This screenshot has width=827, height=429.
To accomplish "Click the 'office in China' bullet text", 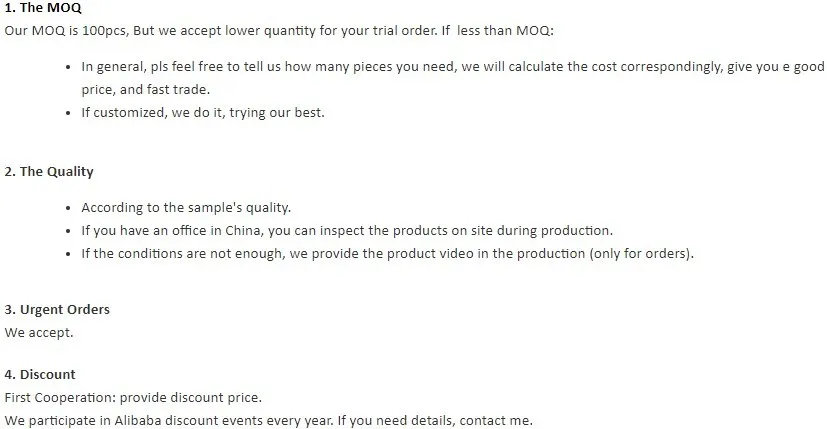I will tap(347, 231).
